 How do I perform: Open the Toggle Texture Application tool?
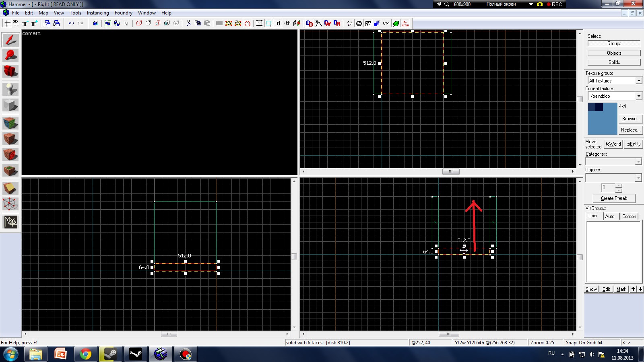pyautogui.click(x=11, y=123)
